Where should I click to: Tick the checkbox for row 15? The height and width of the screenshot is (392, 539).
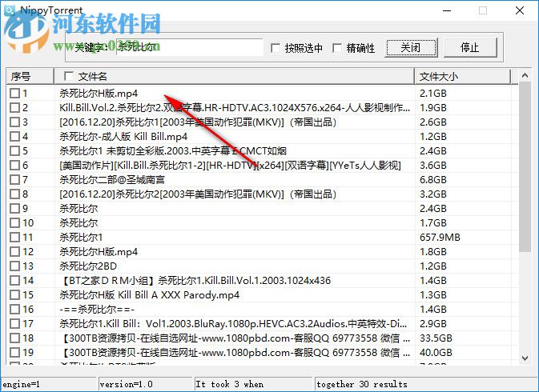14,295
